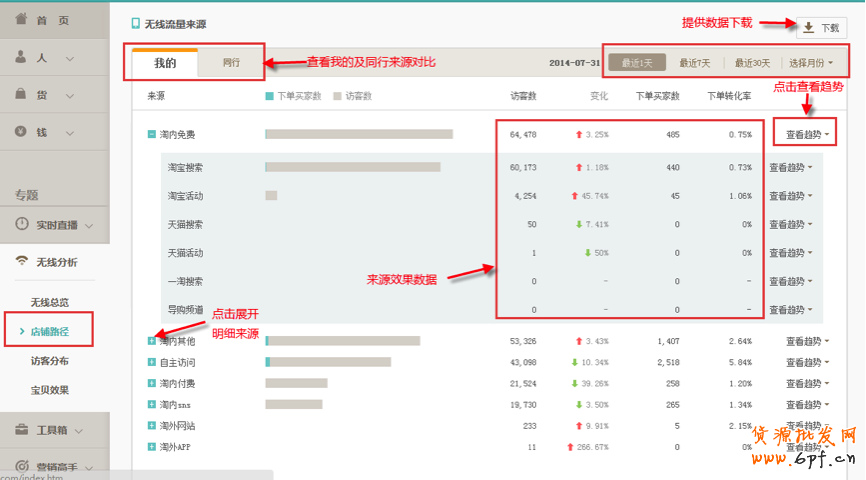Expand the 淘内付费 source row
This screenshot has height=480, width=866.
151,383
